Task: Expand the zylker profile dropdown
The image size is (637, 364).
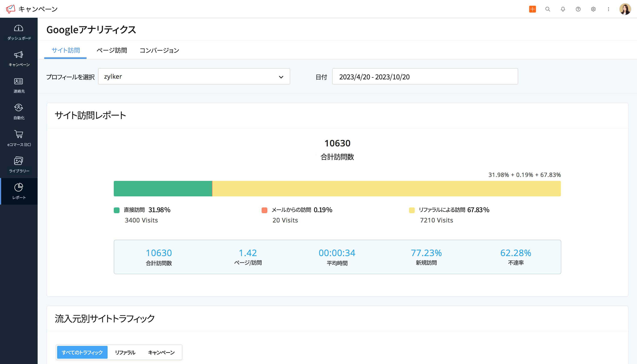Action: tap(194, 77)
